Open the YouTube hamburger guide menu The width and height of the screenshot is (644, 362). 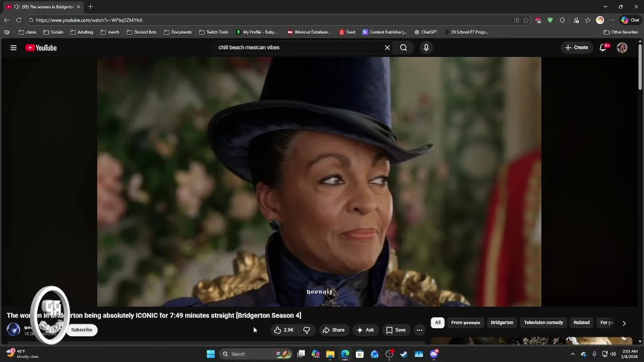[14, 48]
